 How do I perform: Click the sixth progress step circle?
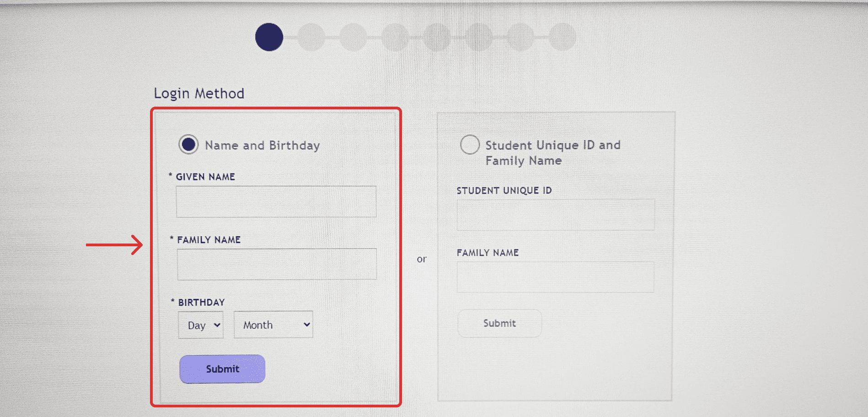click(x=479, y=37)
